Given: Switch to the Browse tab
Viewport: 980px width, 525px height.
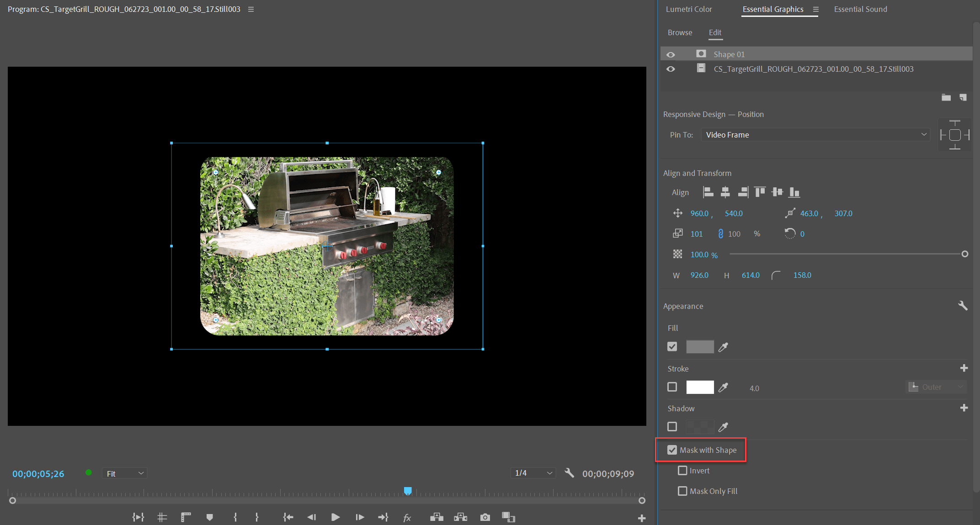Looking at the screenshot, I should pos(680,32).
